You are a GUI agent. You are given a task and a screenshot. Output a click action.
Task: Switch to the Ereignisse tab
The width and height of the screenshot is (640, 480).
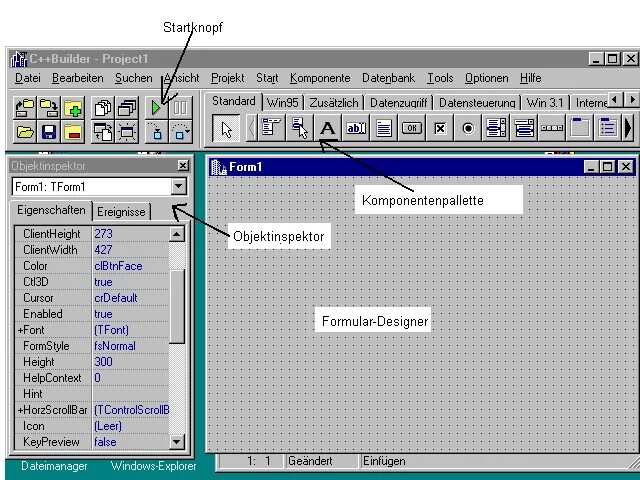click(x=121, y=212)
